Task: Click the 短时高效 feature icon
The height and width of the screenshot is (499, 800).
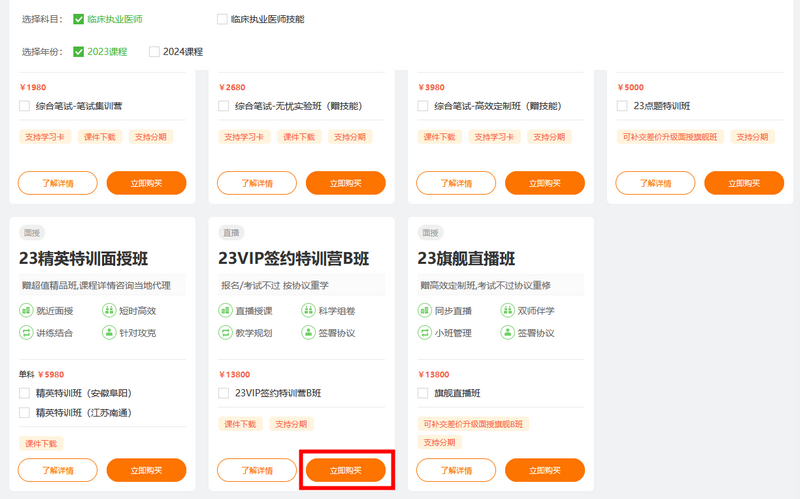Action: click(109, 311)
